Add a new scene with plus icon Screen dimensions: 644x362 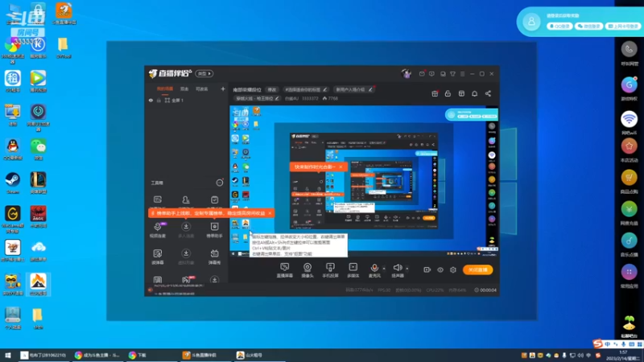(223, 88)
